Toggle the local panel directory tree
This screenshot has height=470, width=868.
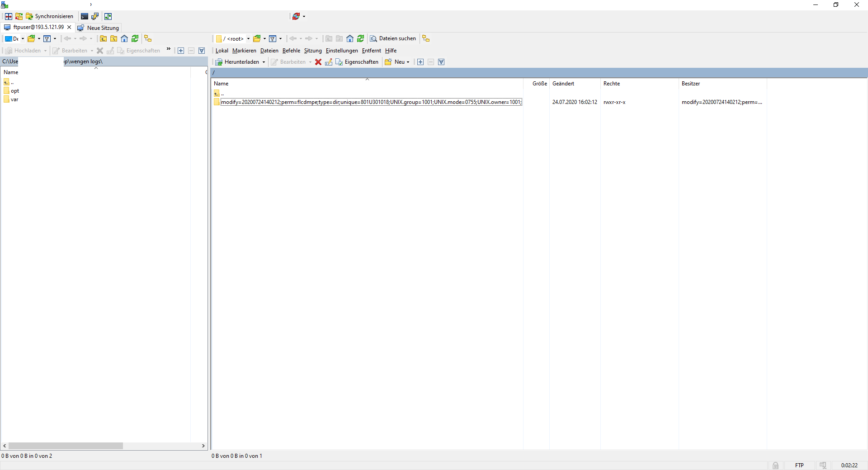148,39
